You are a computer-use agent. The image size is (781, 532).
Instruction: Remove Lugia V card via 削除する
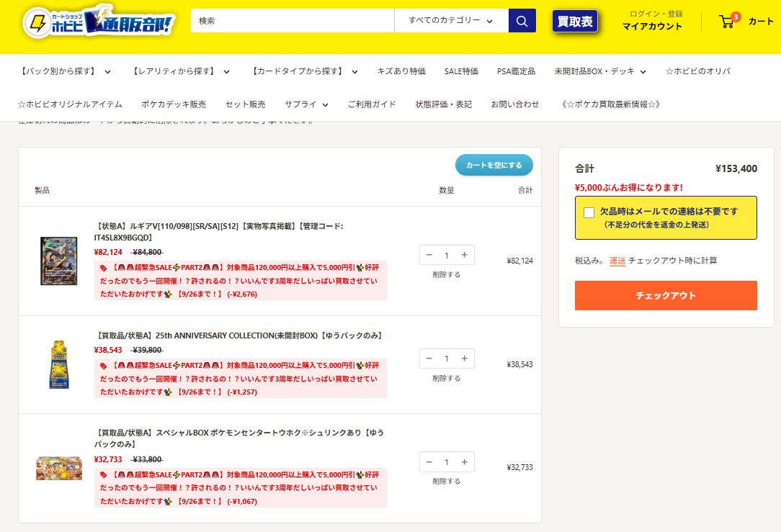(446, 274)
